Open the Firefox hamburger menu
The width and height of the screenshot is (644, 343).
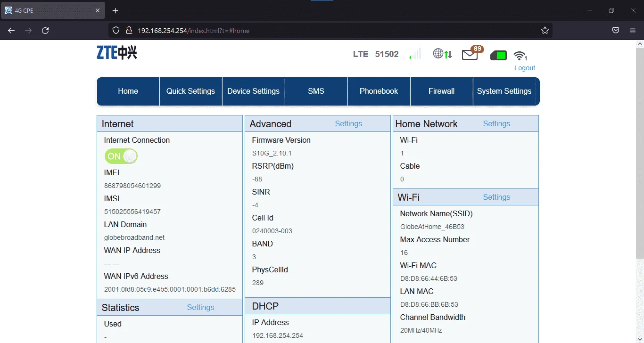point(633,31)
